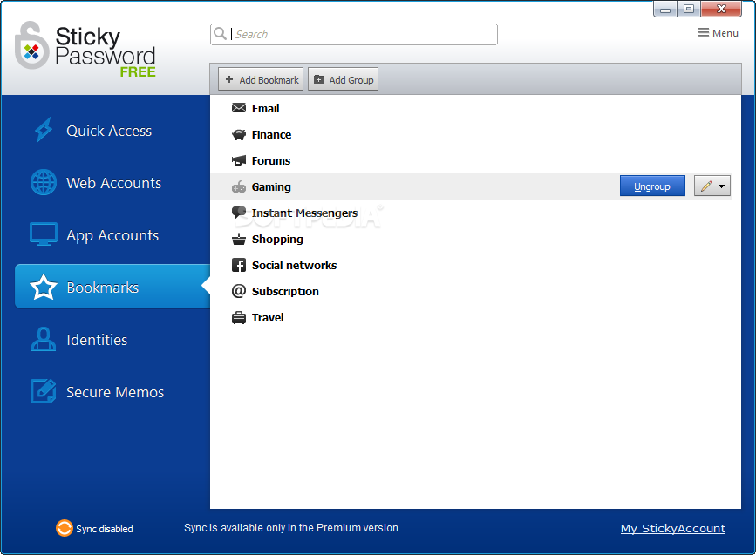This screenshot has height=555, width=756.
Task: Click the Quick Access lightning icon
Action: coord(44,130)
